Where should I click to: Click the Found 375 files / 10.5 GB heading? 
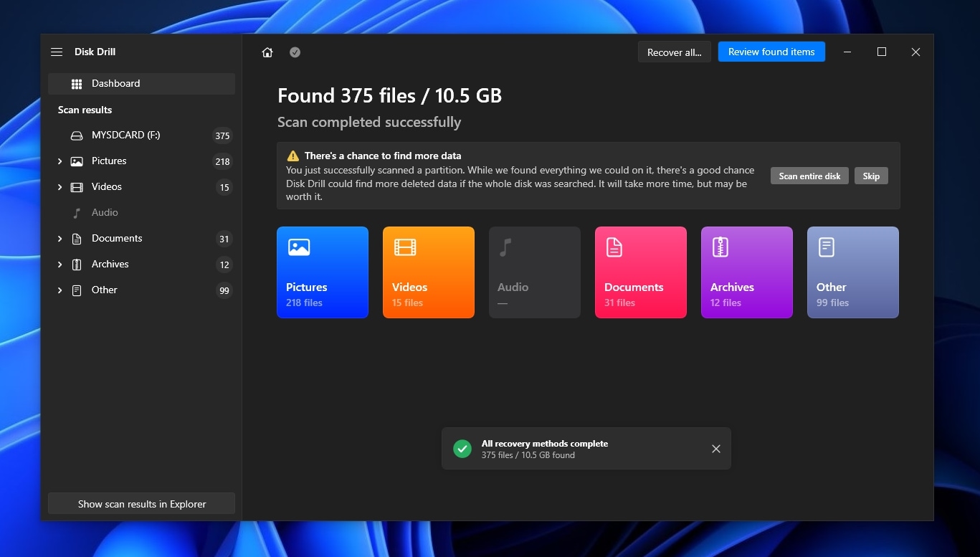coord(389,96)
